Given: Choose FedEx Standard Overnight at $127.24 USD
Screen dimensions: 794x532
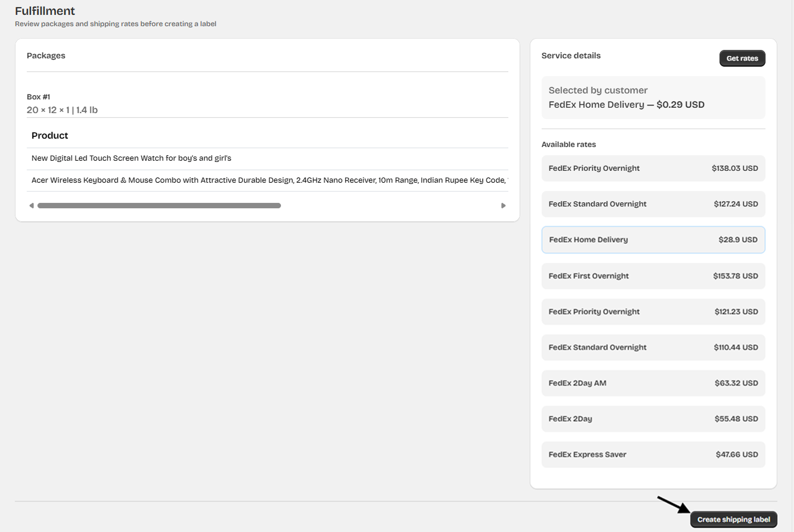Looking at the screenshot, I should pos(653,204).
